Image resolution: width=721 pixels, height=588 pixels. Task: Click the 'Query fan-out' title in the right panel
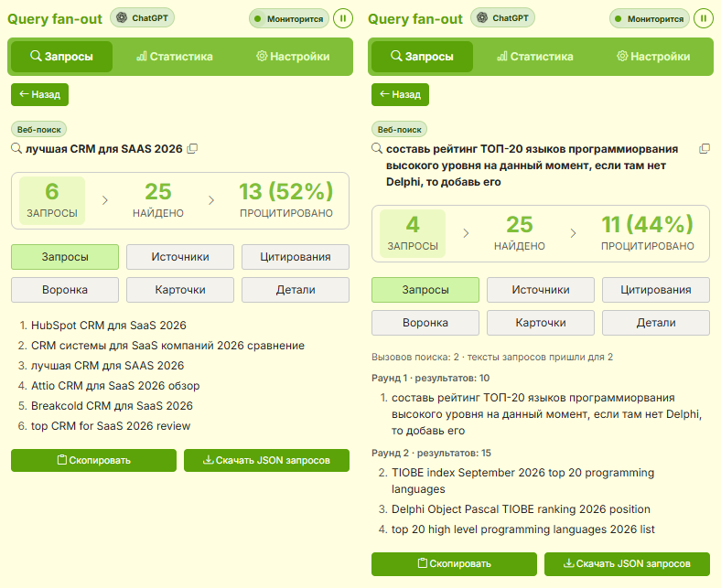coord(415,19)
